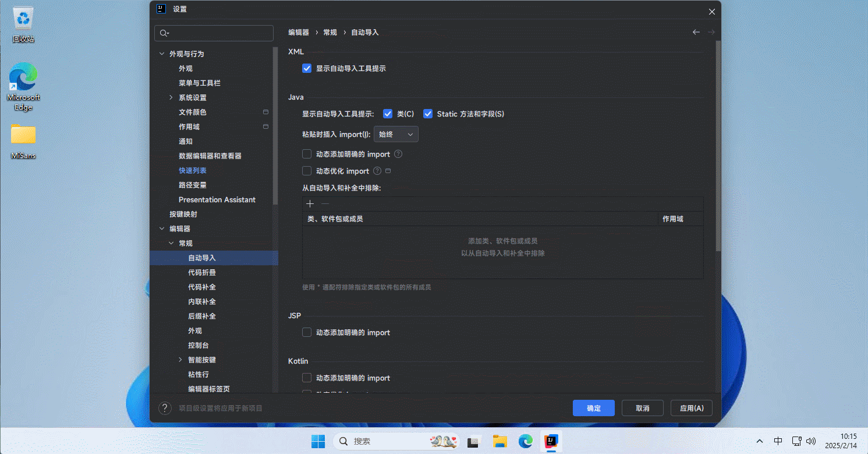Image resolution: width=868 pixels, height=454 pixels.
Task: Open the help question mark at bottom left
Action: (165, 408)
